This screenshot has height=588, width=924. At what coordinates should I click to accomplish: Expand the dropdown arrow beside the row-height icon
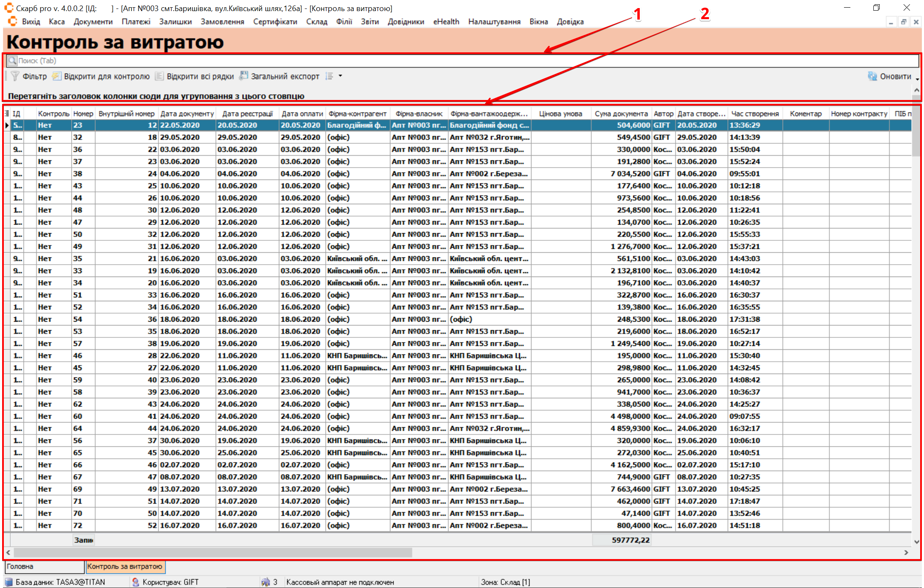pos(340,76)
